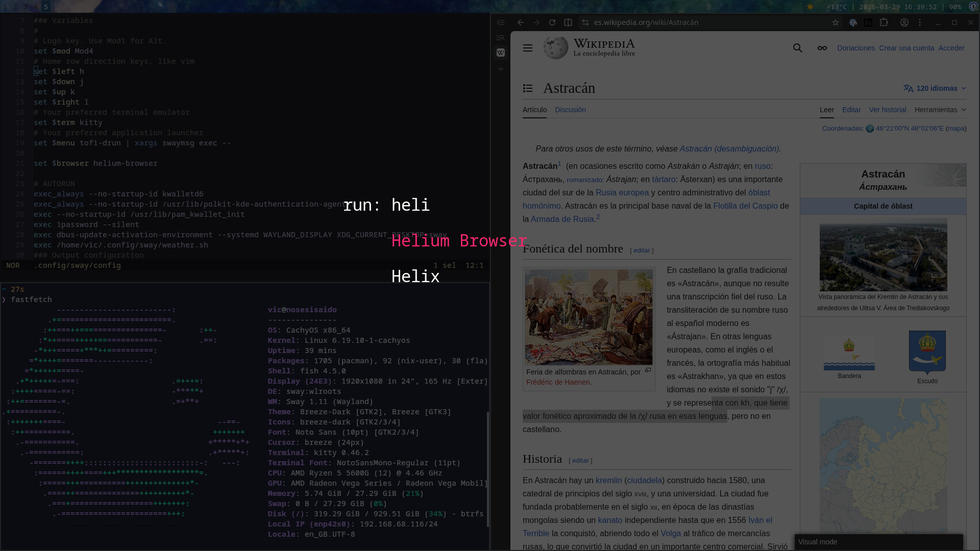
Task: Open the browser profile account icon
Action: 904,22
